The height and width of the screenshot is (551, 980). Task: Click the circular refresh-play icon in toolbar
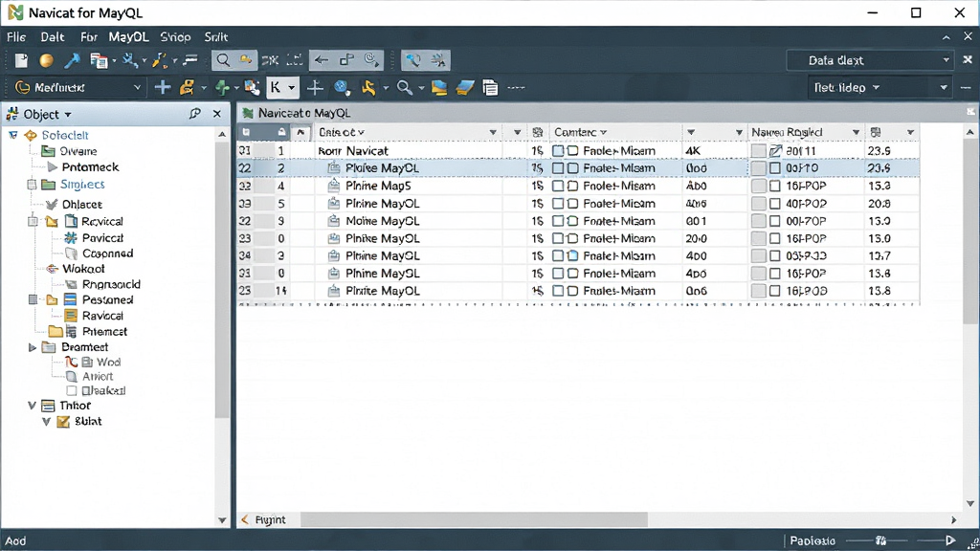click(x=372, y=60)
